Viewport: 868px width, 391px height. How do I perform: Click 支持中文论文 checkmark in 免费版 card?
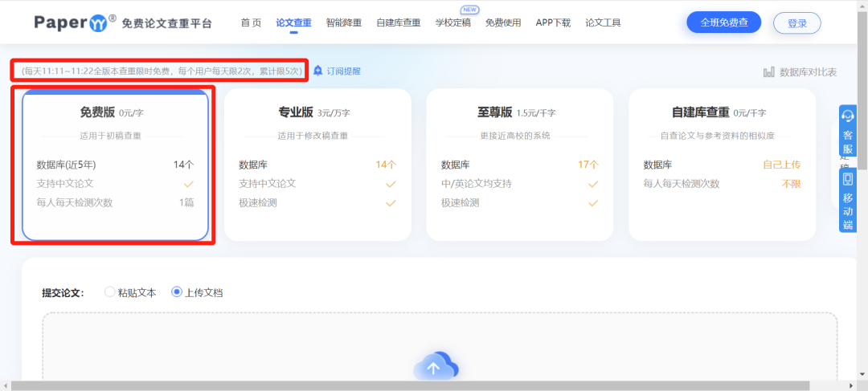(189, 184)
